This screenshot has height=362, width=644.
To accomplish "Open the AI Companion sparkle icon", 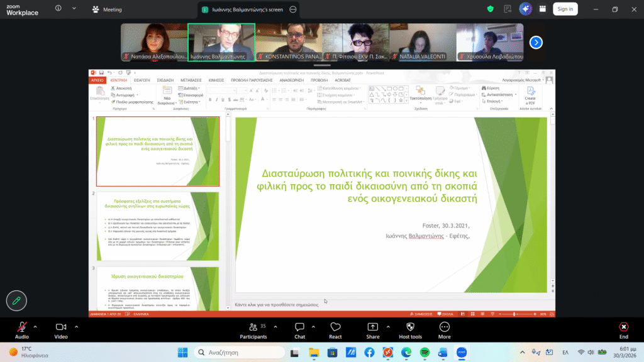I will (526, 9).
